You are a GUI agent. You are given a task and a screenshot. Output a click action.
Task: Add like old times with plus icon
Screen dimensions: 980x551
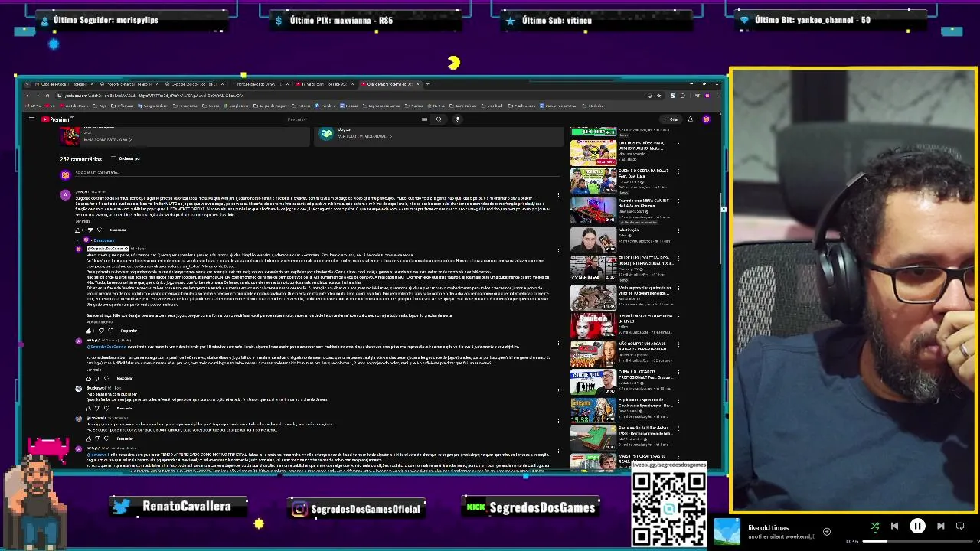pyautogui.click(x=827, y=531)
